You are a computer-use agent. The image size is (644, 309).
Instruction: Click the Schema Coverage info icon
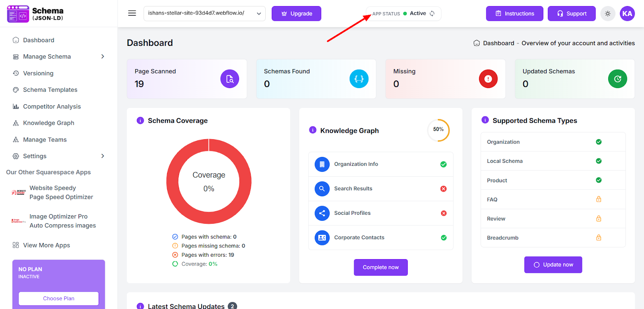pos(140,121)
